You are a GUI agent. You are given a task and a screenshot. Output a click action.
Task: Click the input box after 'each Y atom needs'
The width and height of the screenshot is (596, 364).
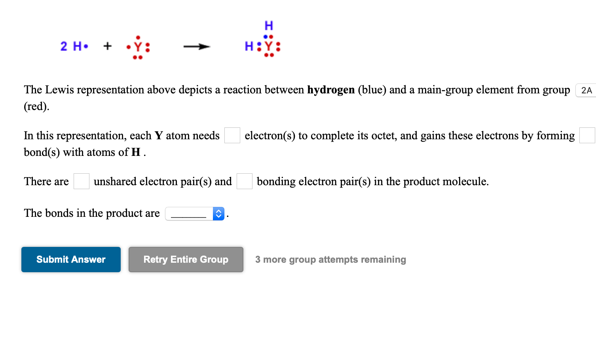[232, 135]
